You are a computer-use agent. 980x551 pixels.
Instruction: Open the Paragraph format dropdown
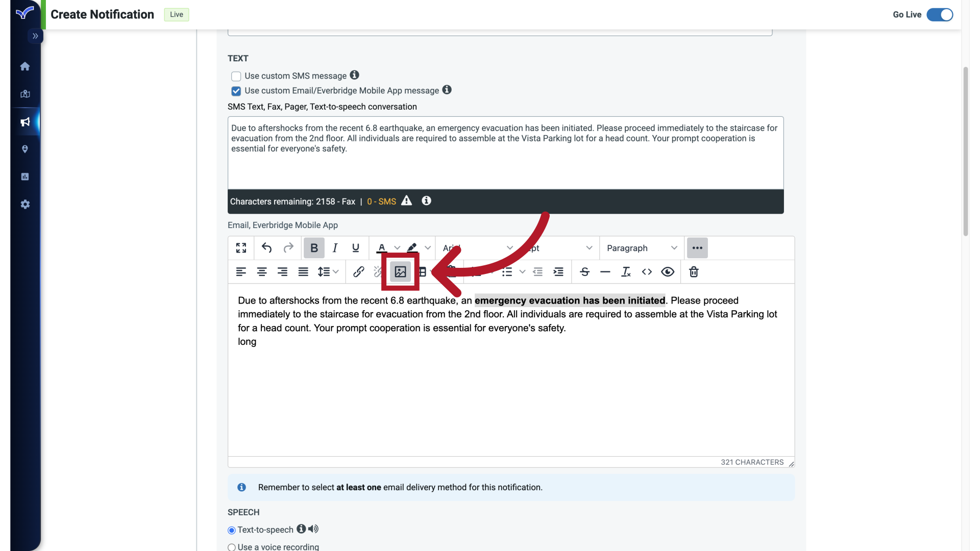click(x=642, y=248)
